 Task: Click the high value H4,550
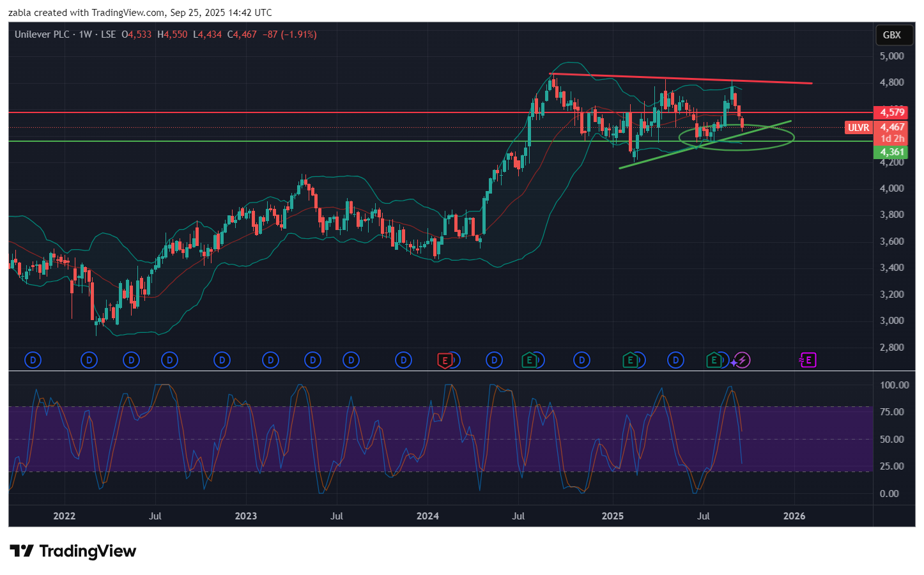pyautogui.click(x=173, y=34)
